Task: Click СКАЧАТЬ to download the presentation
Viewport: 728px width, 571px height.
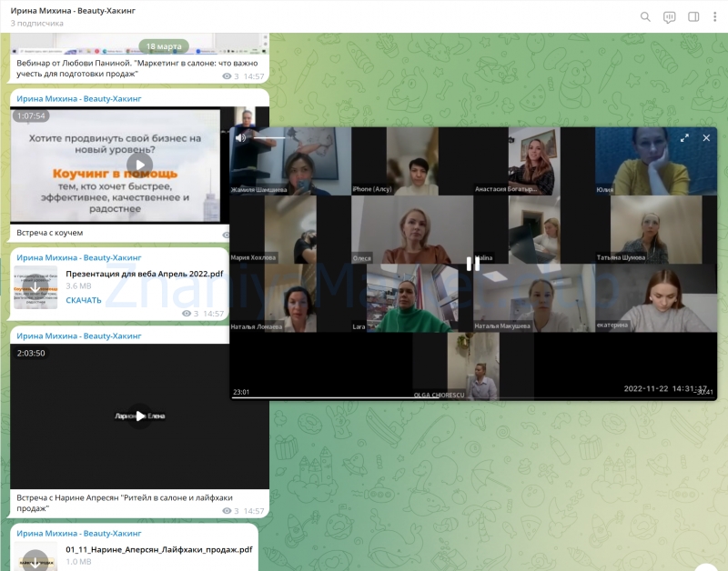Action: [x=84, y=300]
